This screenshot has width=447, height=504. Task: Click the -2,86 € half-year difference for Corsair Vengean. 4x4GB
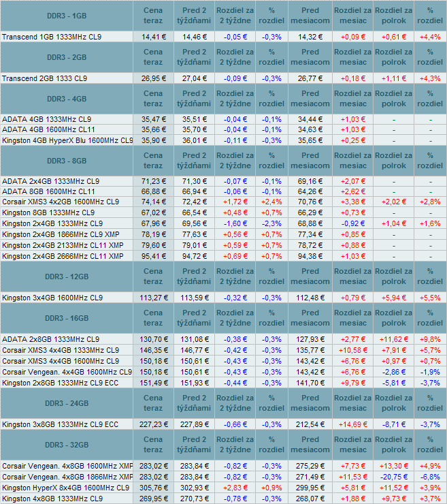tap(394, 373)
